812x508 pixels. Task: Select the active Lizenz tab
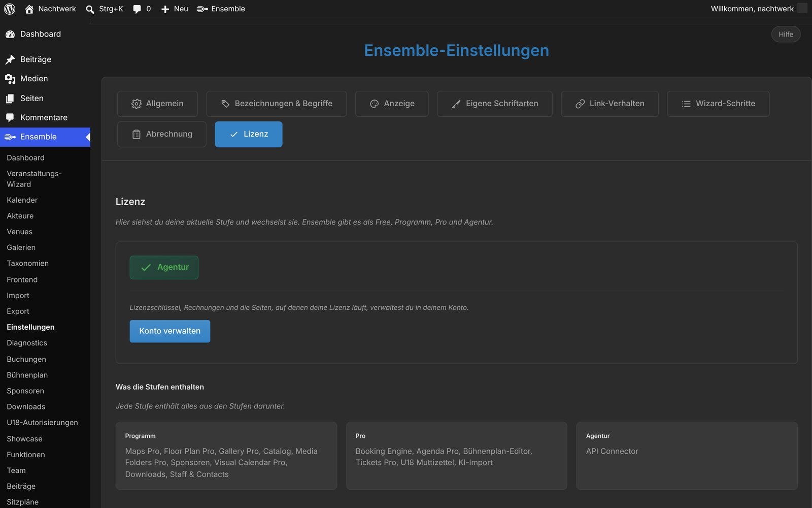coord(249,134)
